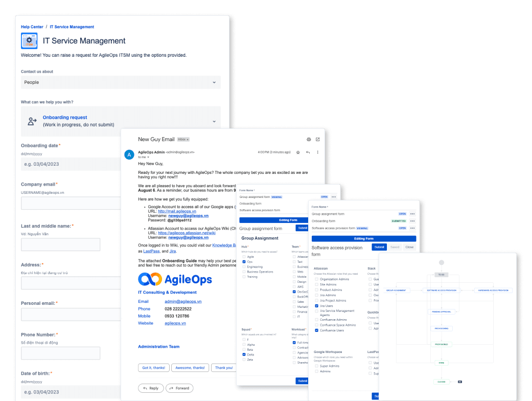
Task: Click the admin@agileops.vn signature email link
Action: click(x=183, y=301)
